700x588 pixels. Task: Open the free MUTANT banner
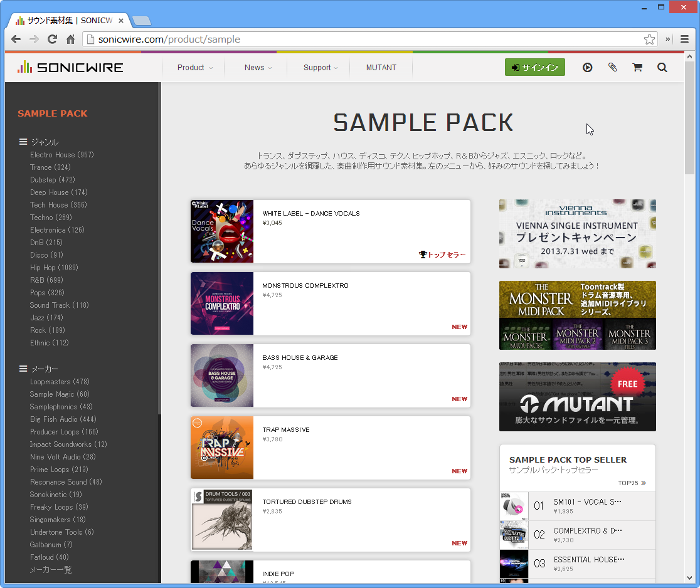point(578,397)
